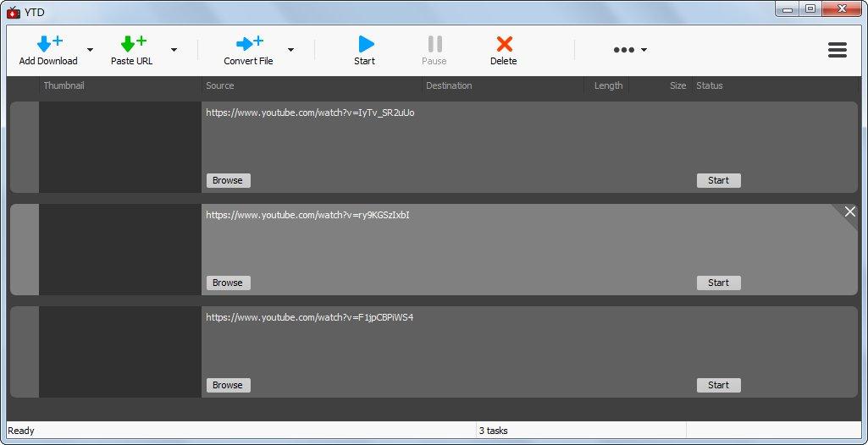This screenshot has width=868, height=445.
Task: Select the F1jpCBPiWS4 video URL
Action: tap(309, 317)
